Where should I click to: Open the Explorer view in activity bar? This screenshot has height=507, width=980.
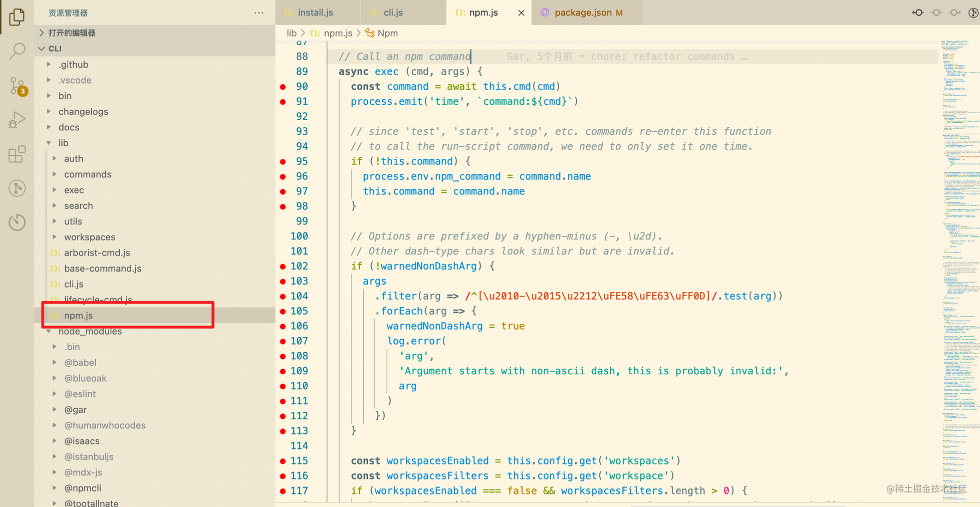pos(17,17)
